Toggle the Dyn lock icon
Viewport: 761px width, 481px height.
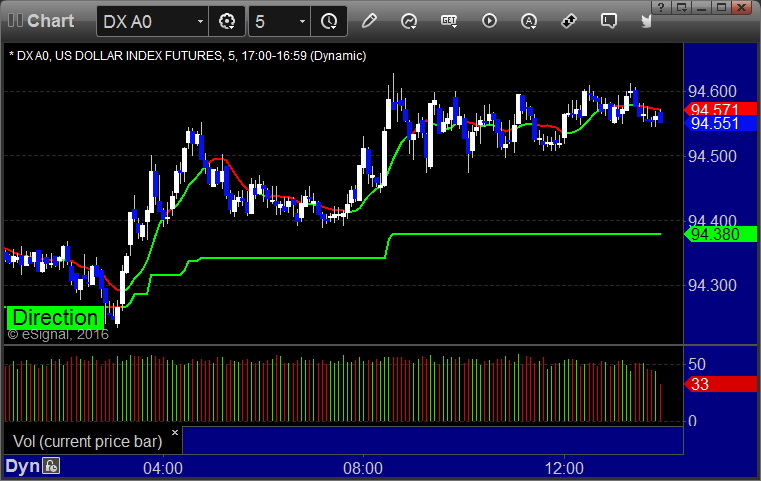point(51,466)
